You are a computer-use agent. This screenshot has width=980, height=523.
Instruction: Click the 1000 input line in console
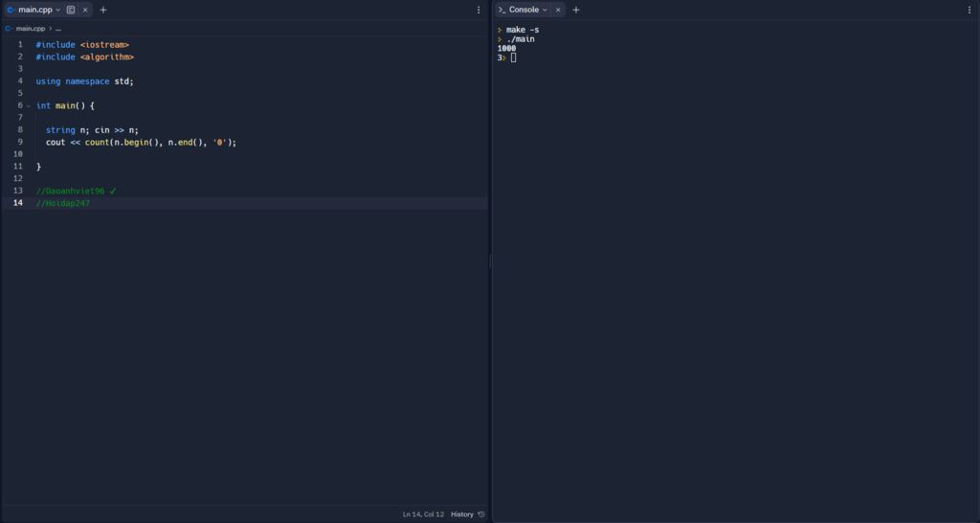coord(507,48)
